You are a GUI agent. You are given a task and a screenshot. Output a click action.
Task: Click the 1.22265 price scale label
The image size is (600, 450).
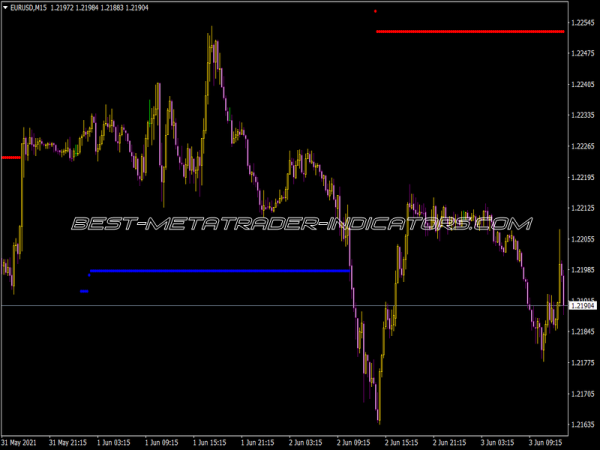coord(581,147)
